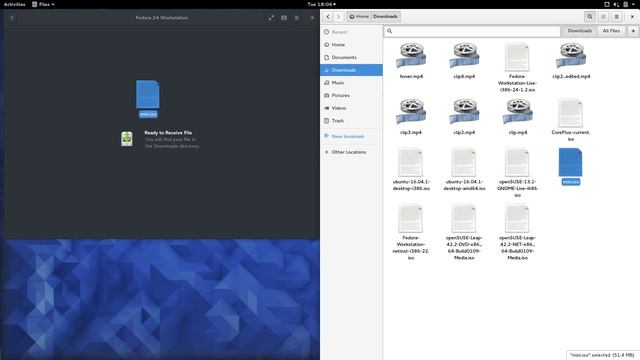Select mini.iso in the Downloads folder
This screenshot has height=360, width=640.
(x=571, y=167)
